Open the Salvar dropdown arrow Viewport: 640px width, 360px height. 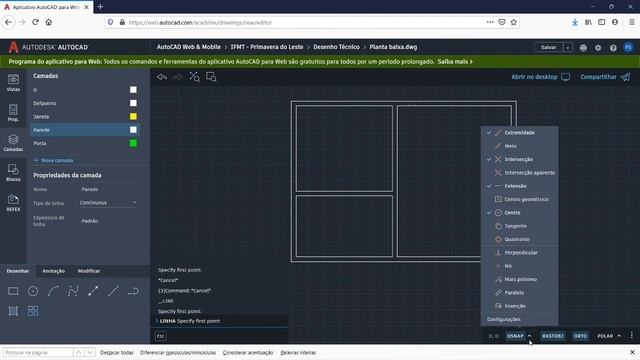coord(567,48)
